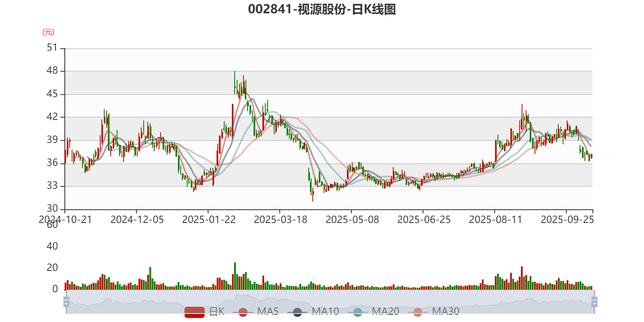The image size is (644, 322).
Task: Click the (元) unit label
Action: tap(48, 32)
